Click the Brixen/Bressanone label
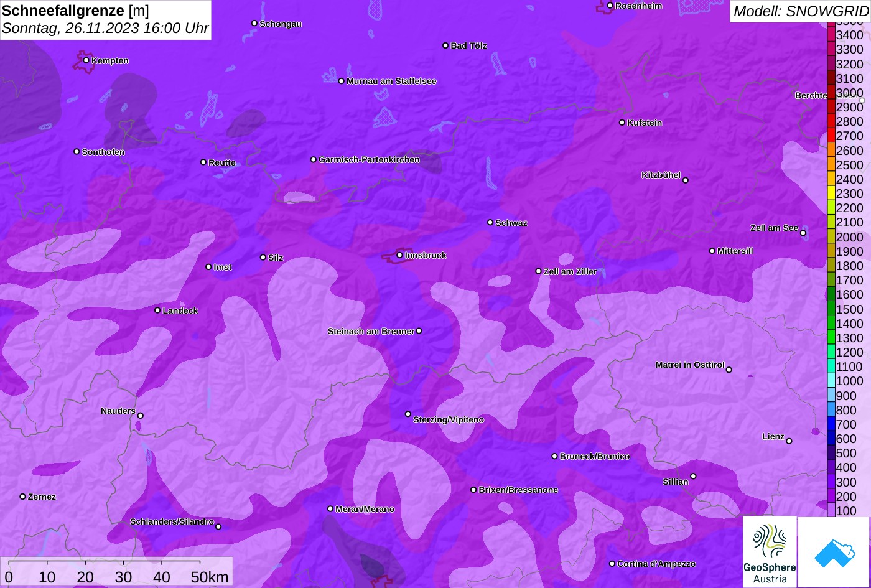This screenshot has height=588, width=871. tap(518, 490)
